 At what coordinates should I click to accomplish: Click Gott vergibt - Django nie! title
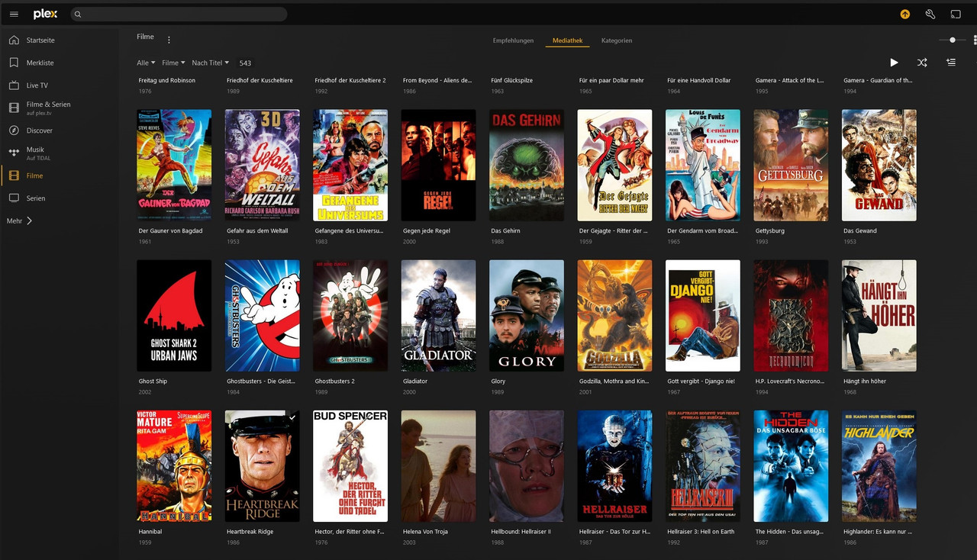click(x=701, y=381)
